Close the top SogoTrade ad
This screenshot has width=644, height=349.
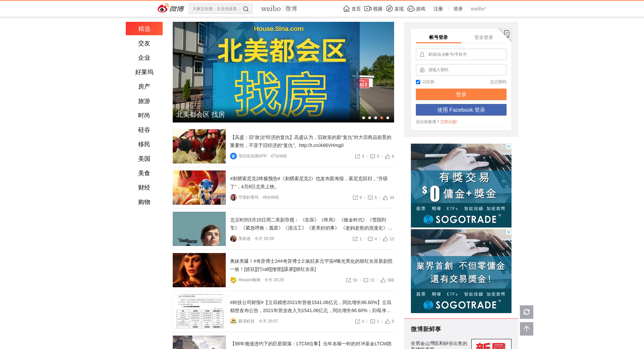(x=508, y=147)
